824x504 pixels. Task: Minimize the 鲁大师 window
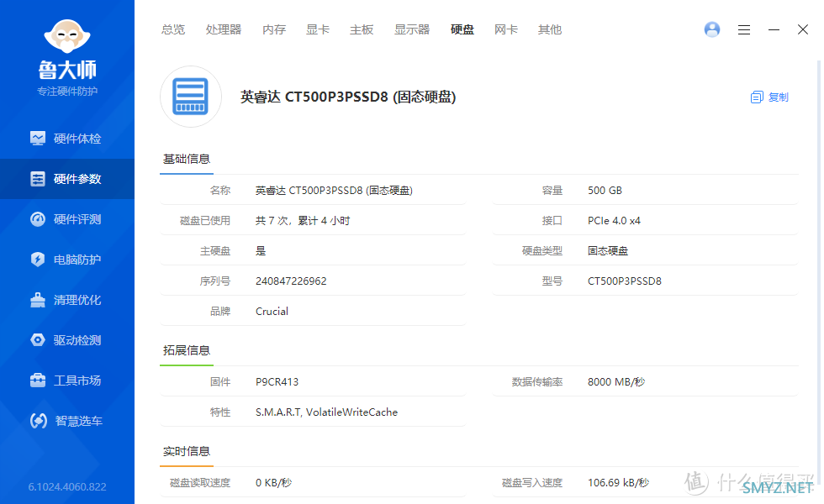pos(774,30)
